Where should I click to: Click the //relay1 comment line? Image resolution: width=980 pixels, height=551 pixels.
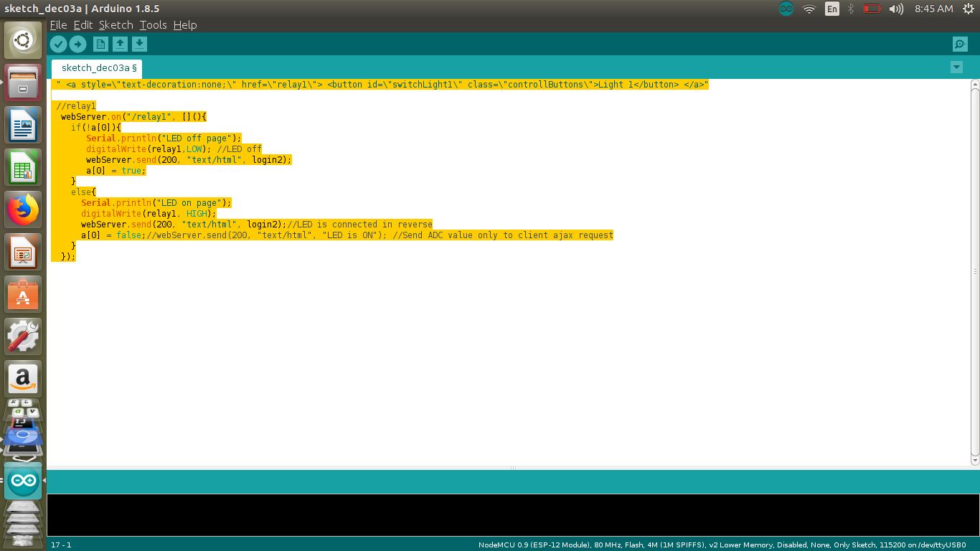(x=76, y=105)
